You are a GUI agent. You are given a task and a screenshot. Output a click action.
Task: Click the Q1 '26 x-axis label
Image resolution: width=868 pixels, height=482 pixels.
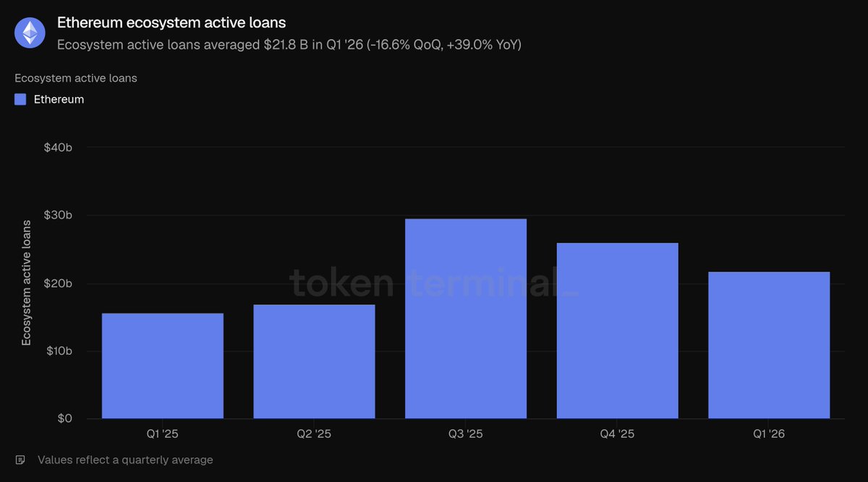(x=769, y=434)
